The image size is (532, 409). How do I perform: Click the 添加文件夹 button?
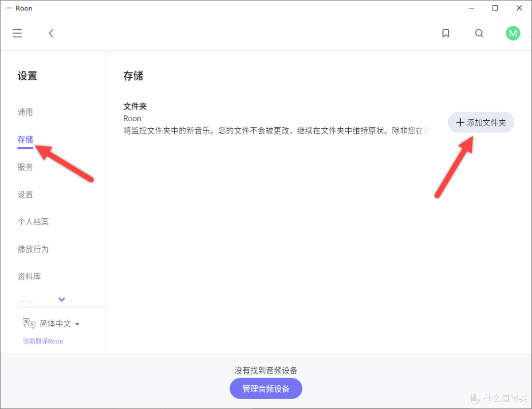click(481, 122)
